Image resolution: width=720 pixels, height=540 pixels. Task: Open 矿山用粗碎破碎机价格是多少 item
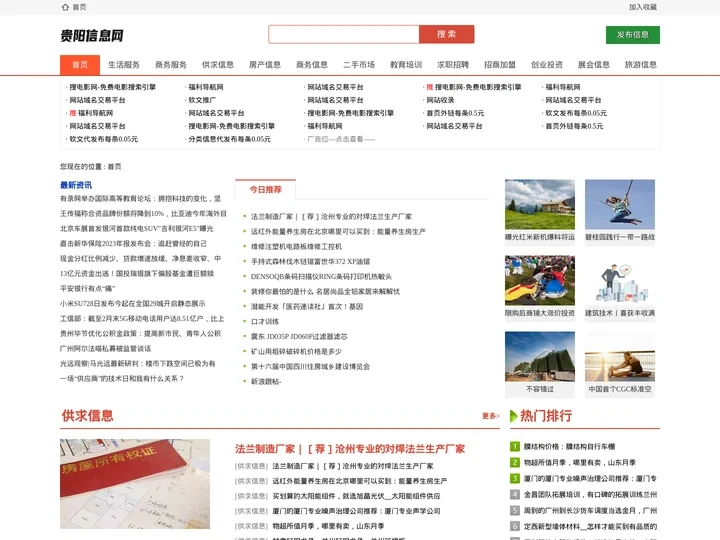click(x=296, y=352)
